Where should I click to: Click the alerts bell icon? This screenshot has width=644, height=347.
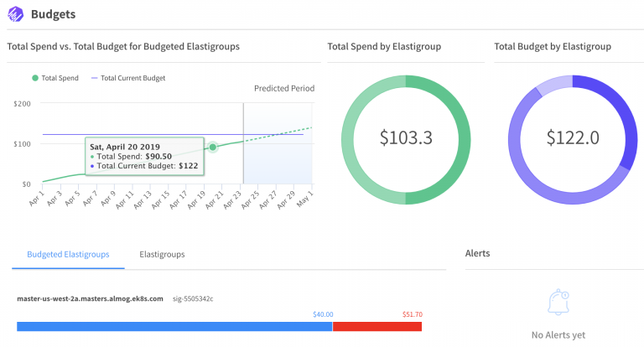pos(559,302)
